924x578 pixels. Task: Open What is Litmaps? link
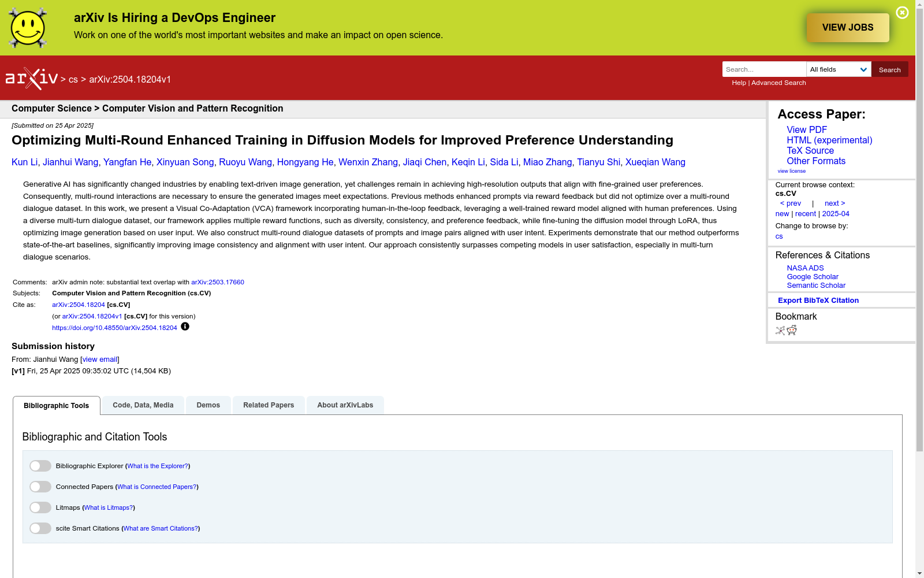pos(109,508)
